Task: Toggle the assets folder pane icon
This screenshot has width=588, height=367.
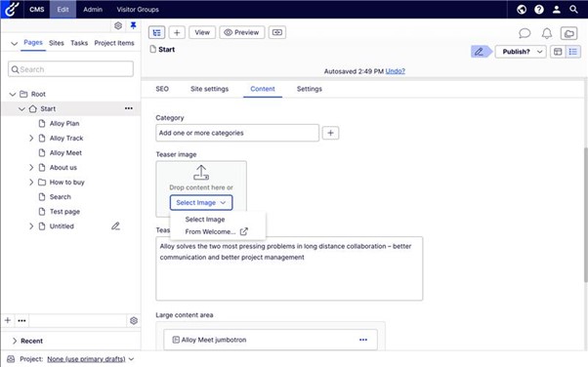Action: click(568, 33)
